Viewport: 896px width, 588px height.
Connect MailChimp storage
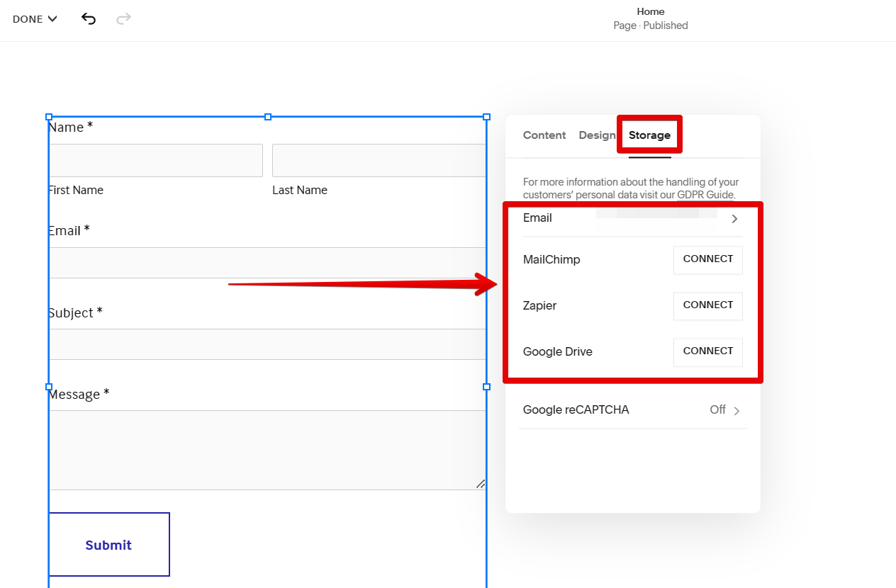tap(708, 259)
